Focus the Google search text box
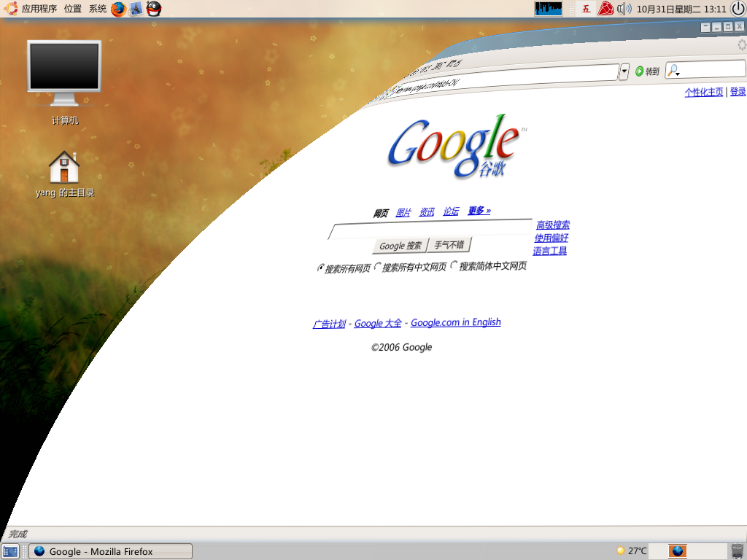 (430, 230)
